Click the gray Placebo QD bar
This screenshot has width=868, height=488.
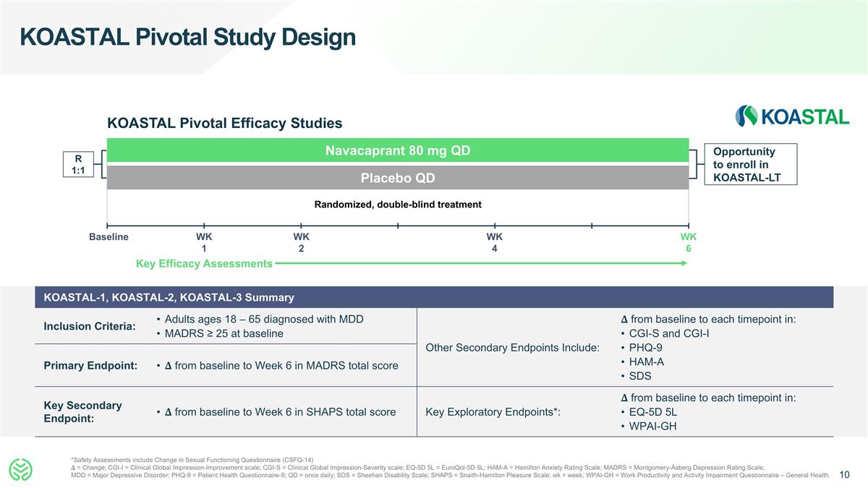click(398, 177)
